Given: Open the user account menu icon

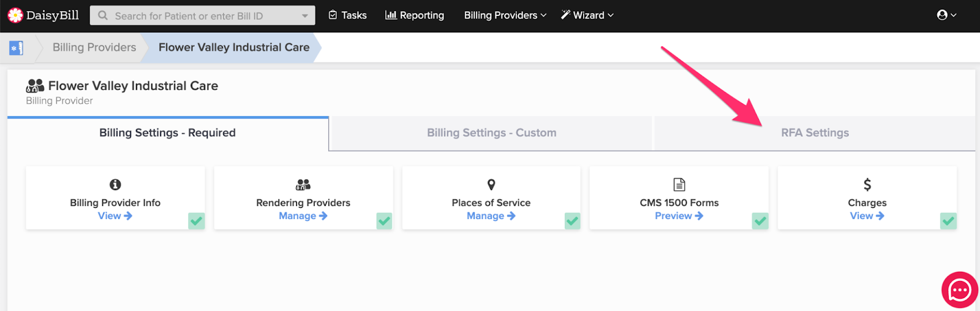Looking at the screenshot, I should coord(946,15).
